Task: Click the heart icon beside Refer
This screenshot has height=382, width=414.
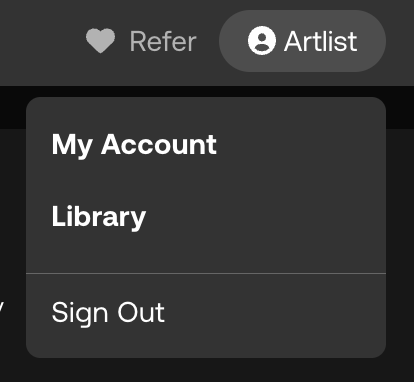Action: (100, 41)
